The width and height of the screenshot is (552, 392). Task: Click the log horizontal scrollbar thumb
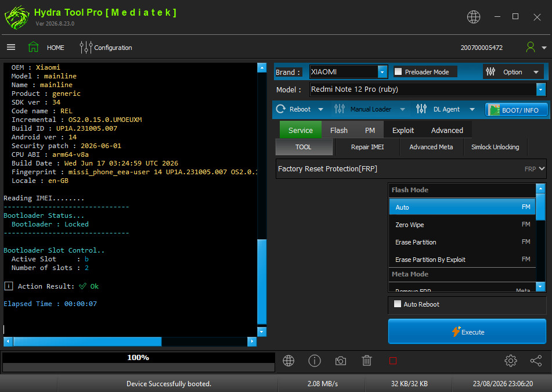pyautogui.click(x=87, y=341)
